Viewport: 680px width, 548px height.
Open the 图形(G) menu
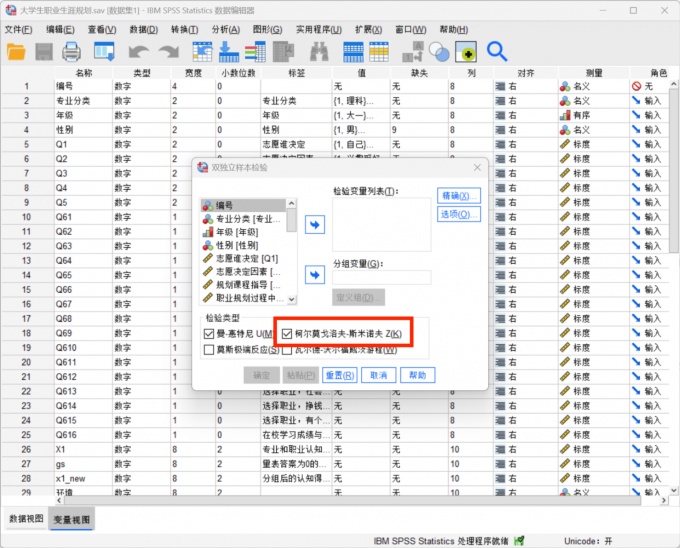(267, 29)
